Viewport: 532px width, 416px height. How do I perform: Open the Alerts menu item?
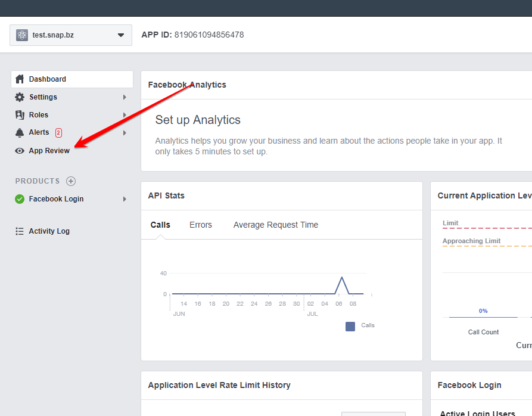tap(72, 132)
